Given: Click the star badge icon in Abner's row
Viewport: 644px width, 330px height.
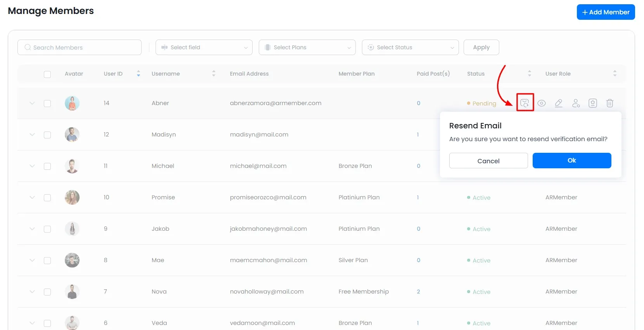Looking at the screenshot, I should (593, 103).
